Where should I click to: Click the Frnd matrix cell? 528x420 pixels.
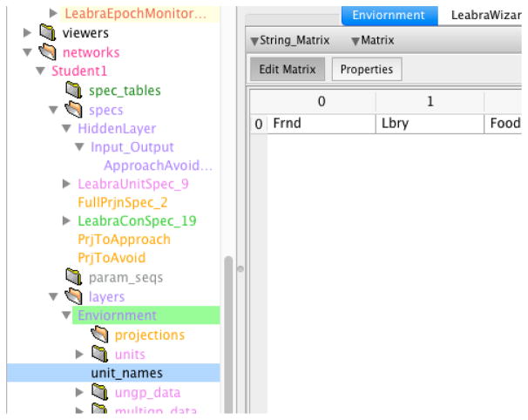[x=321, y=125]
